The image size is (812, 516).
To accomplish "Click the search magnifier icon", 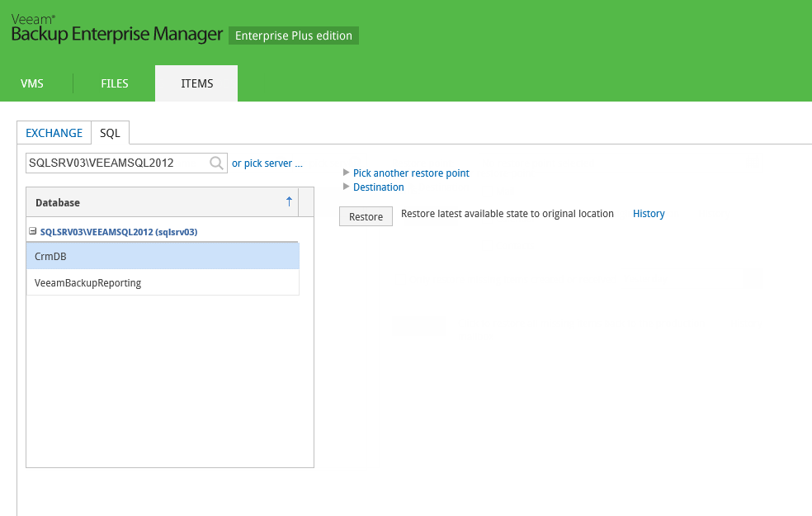I will point(216,163).
